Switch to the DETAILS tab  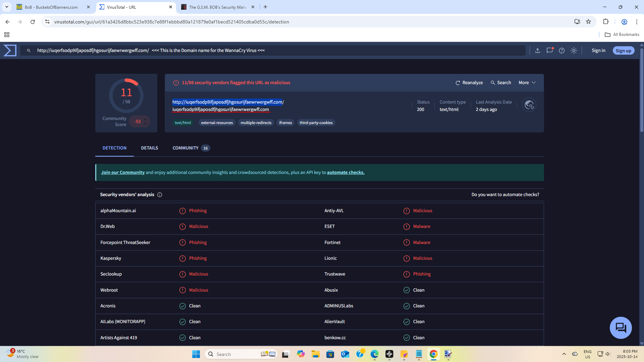click(x=150, y=148)
